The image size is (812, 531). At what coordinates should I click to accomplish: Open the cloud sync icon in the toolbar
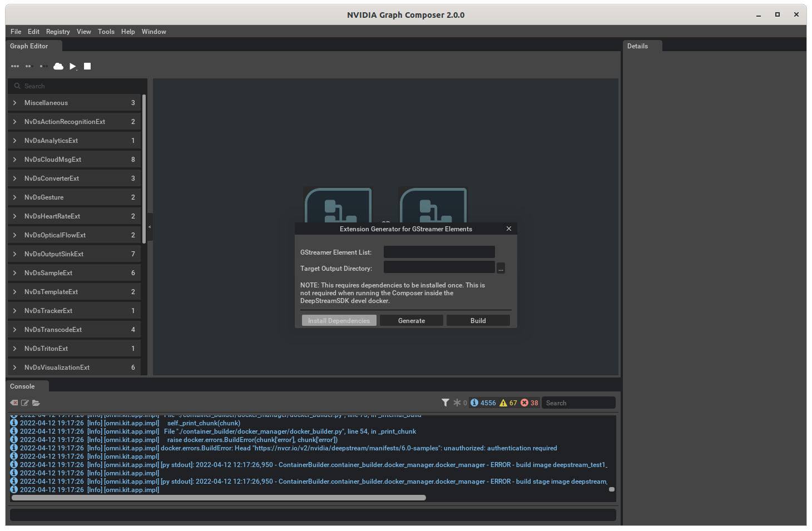pyautogui.click(x=58, y=66)
